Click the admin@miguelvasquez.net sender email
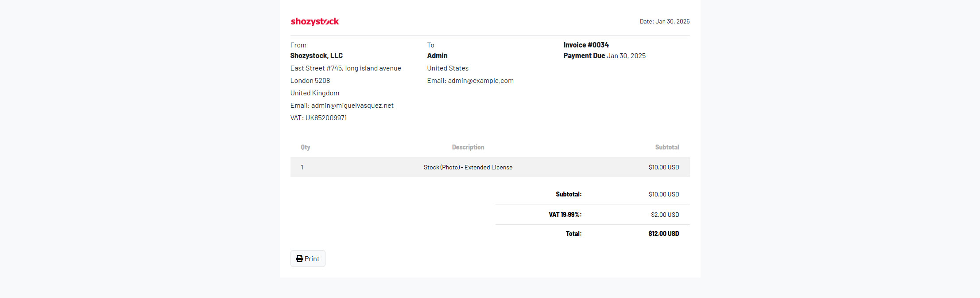980x298 pixels. coord(352,106)
